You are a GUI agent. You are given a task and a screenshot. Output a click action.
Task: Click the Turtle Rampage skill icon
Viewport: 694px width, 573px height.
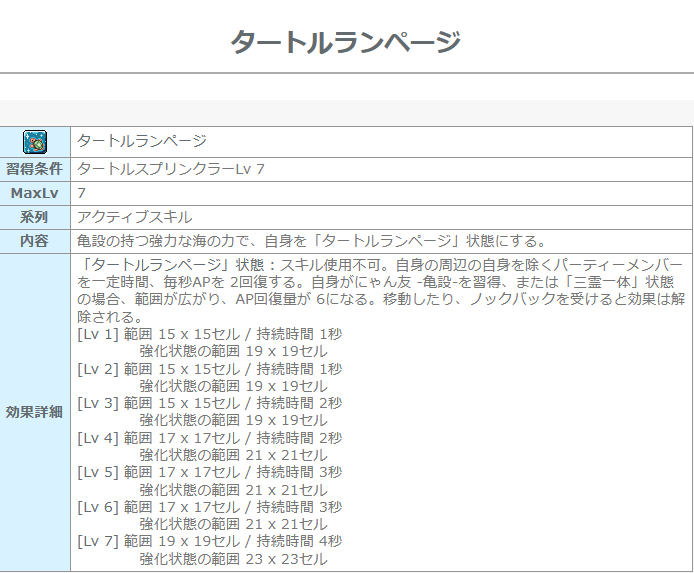click(x=35, y=141)
